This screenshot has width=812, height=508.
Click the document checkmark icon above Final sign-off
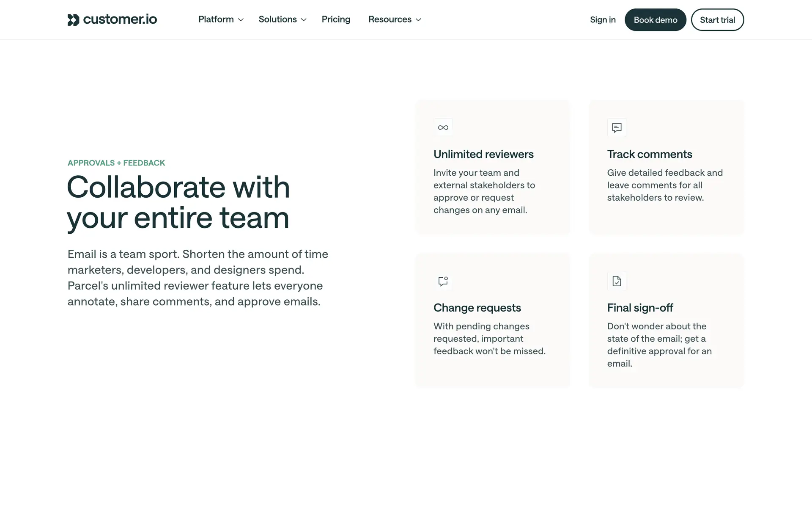coord(617,281)
